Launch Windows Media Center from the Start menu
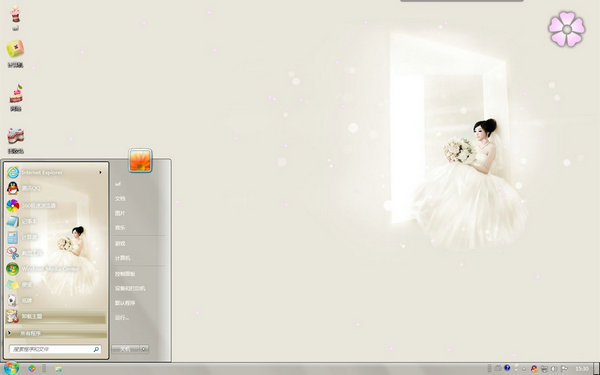 pos(56,269)
